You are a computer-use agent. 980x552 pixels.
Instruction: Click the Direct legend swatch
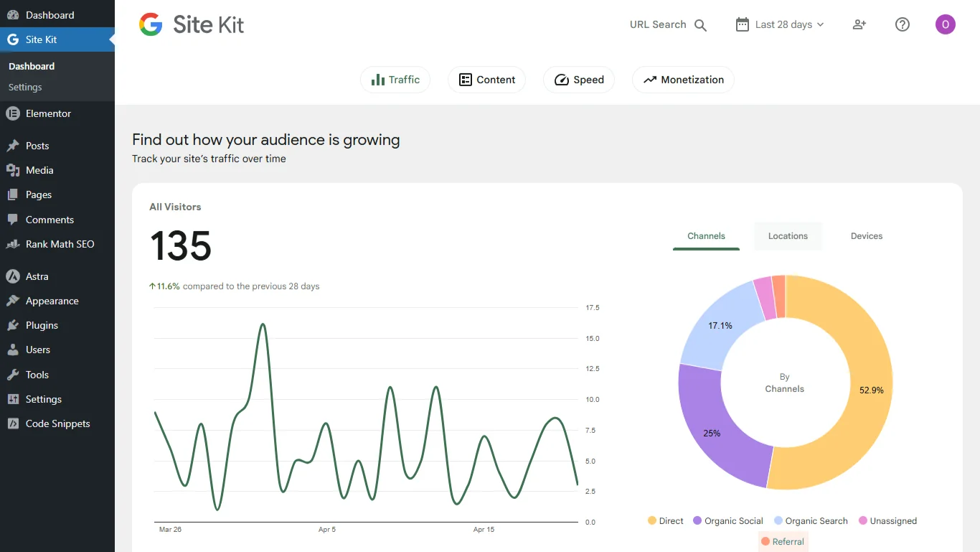(x=652, y=521)
